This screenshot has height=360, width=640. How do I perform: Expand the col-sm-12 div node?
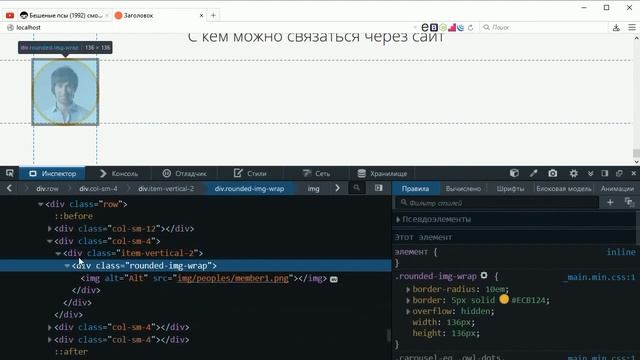[50, 229]
